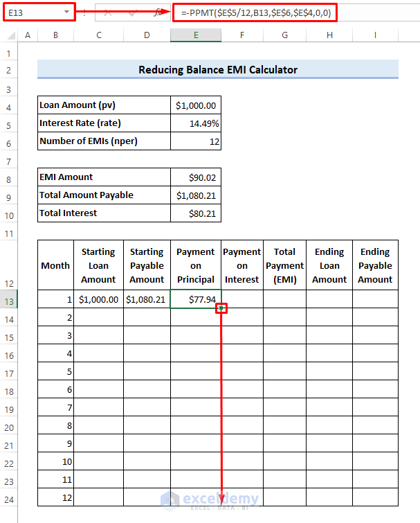Click the 'Ending Payable Amount' header

pyautogui.click(x=375, y=265)
